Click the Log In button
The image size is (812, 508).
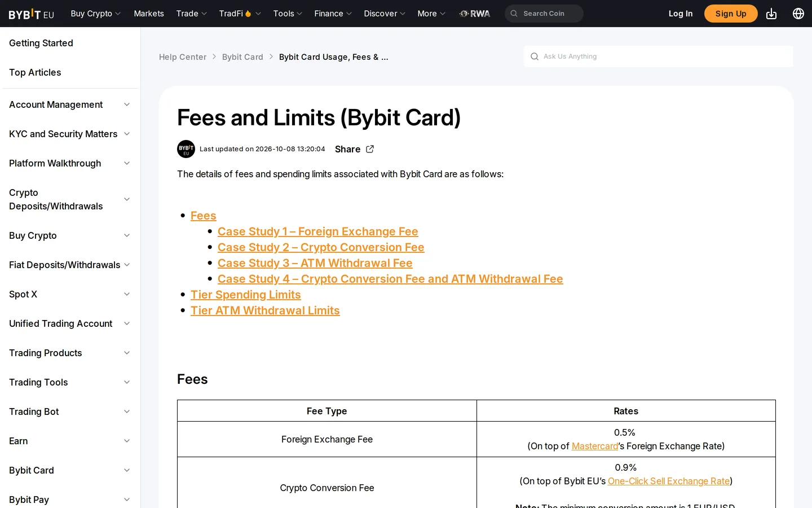[x=681, y=14]
